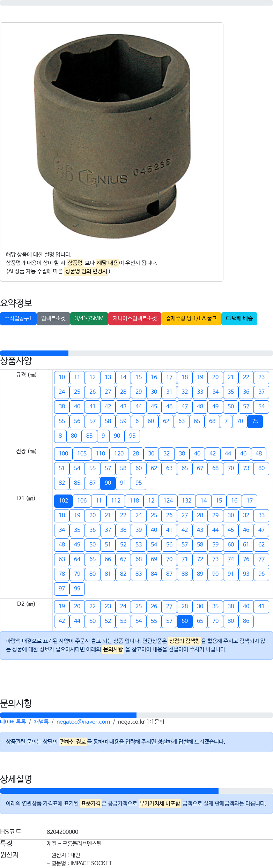Select the 임팩트소켓 tag
The height and width of the screenshot is (868, 273).
coord(53,318)
